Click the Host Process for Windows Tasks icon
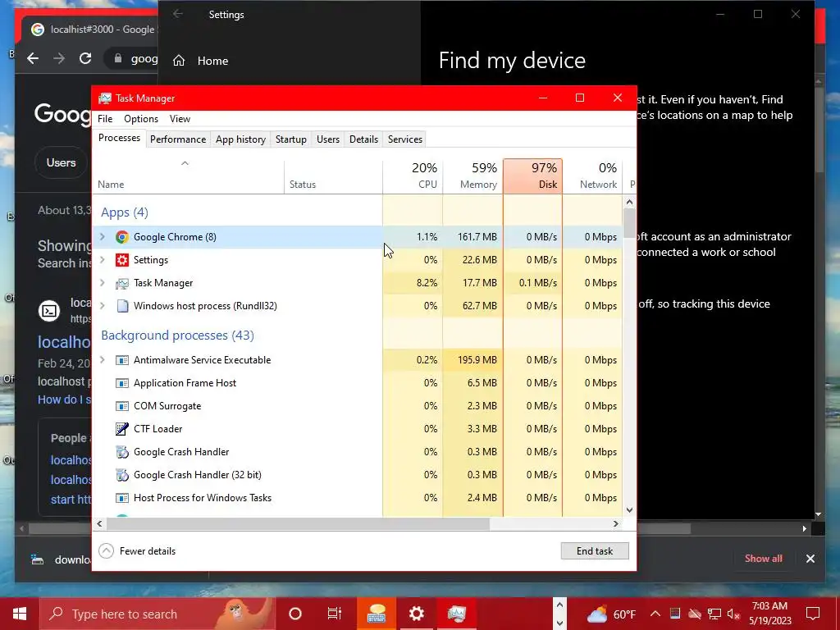The width and height of the screenshot is (840, 630). pos(122,498)
